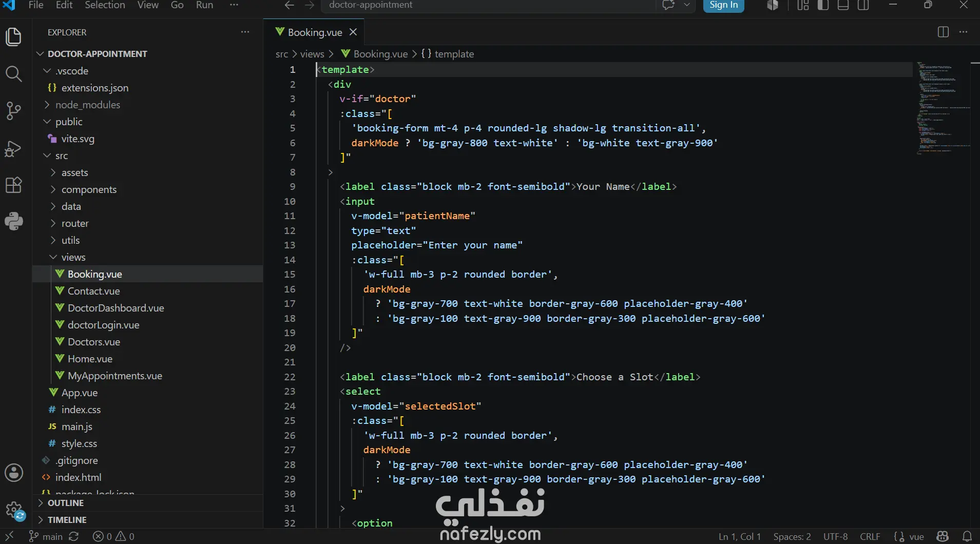Image resolution: width=980 pixels, height=544 pixels.
Task: Open the Search view in activity bar
Action: pos(14,74)
